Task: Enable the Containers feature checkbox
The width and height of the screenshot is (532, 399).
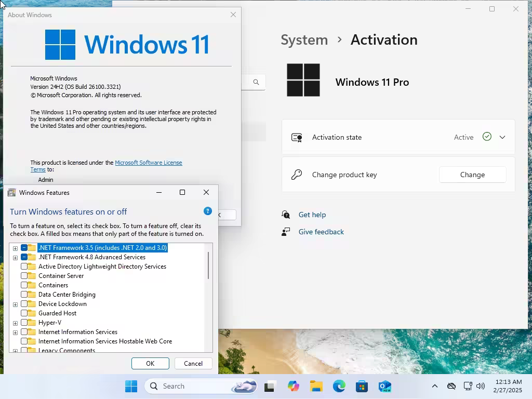Action: tap(24, 285)
